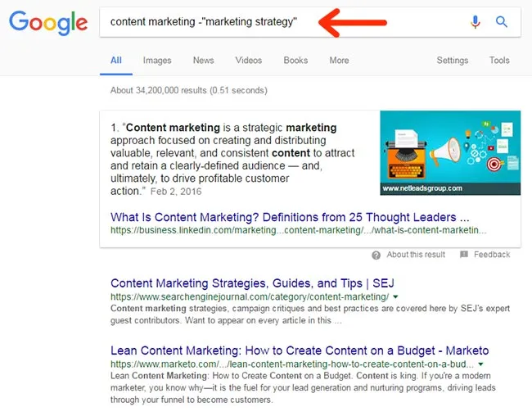The height and width of the screenshot is (416, 532).
Task: Switch to the Images tab
Action: click(157, 61)
